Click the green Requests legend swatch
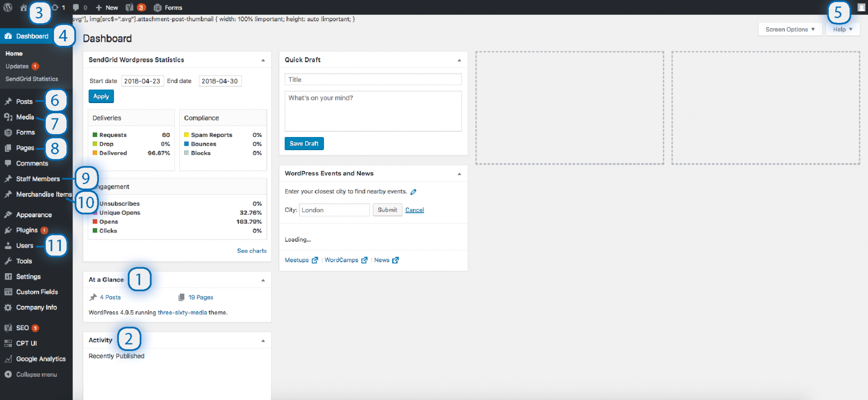Image resolution: width=868 pixels, height=400 pixels. (x=95, y=135)
